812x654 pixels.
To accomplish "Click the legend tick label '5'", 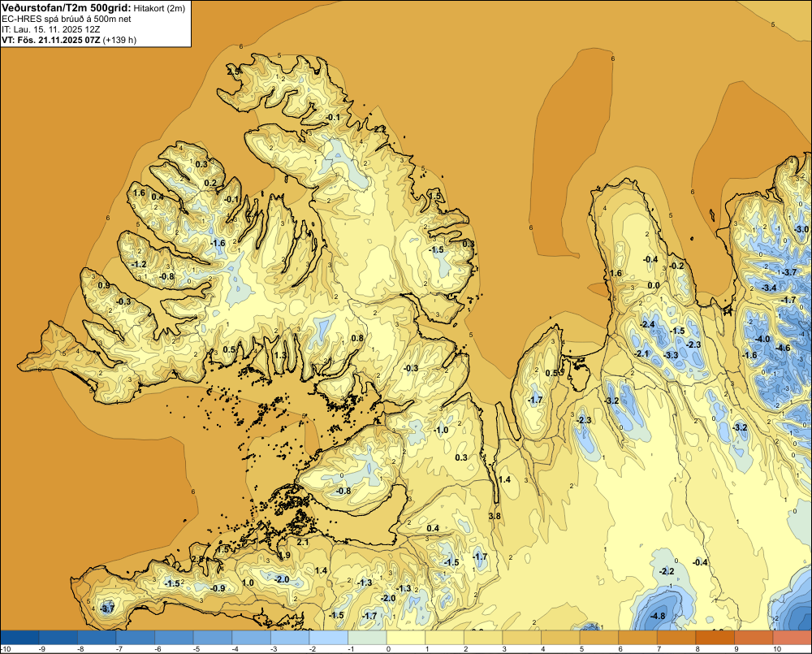I will [582, 649].
